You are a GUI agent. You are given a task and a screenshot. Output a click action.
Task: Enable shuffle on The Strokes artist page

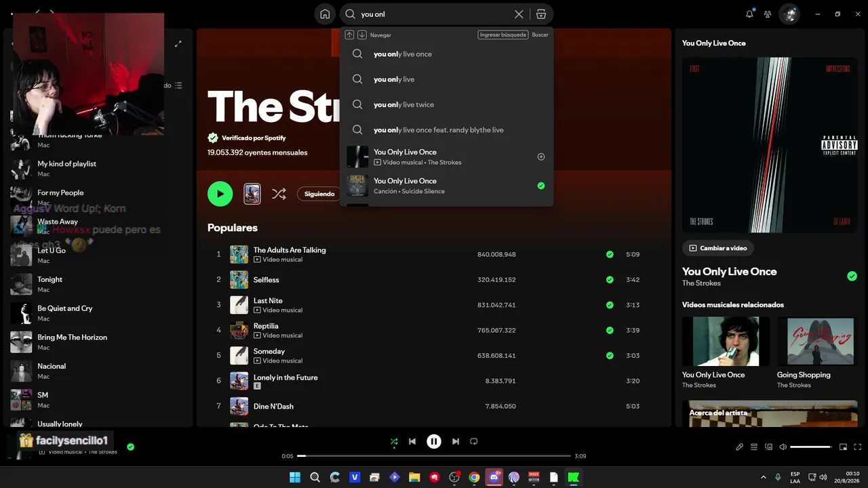coord(279,194)
